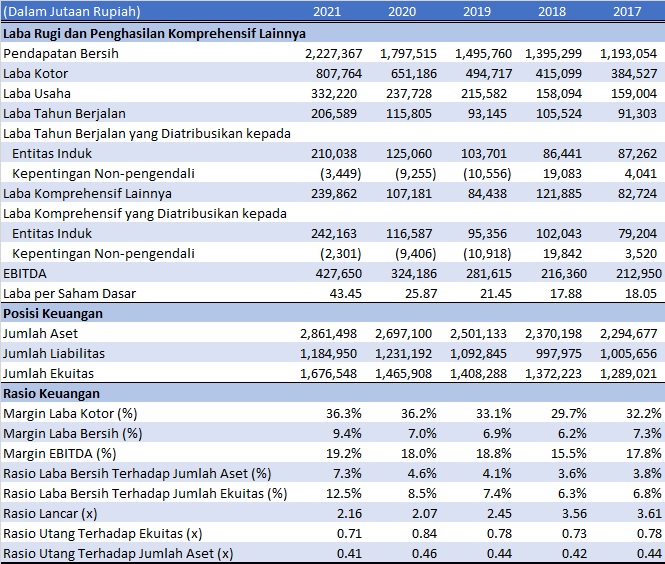
Task: Select 'Rasio Laba Bersih Terhadap Jumlah Ekuitas (%)'
Action: (x=145, y=493)
